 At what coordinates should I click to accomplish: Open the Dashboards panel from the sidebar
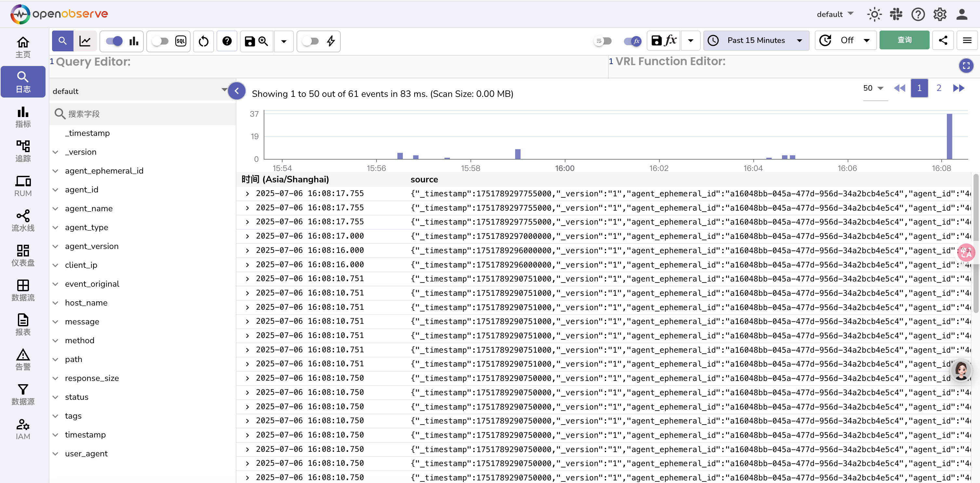pyautogui.click(x=23, y=255)
